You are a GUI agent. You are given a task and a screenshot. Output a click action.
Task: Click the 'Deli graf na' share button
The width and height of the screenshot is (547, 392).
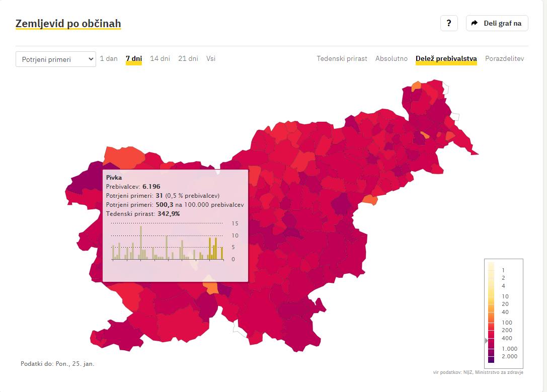pos(497,23)
